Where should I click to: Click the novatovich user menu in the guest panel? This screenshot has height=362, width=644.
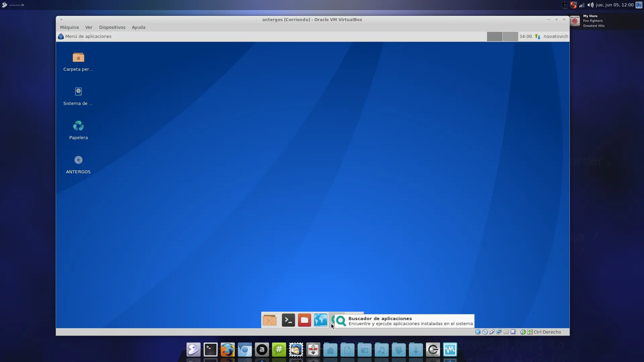point(555,37)
